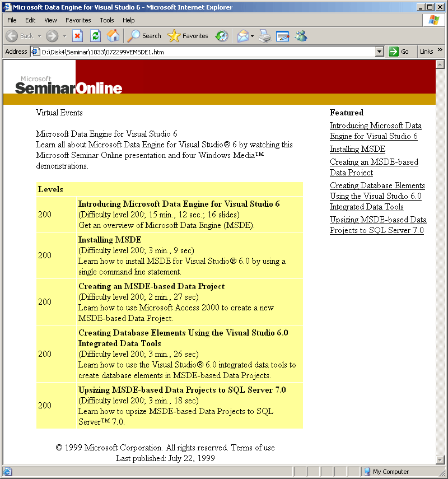Open Creating an MSDE-based Data Project link
The width and height of the screenshot is (448, 479).
tap(374, 167)
